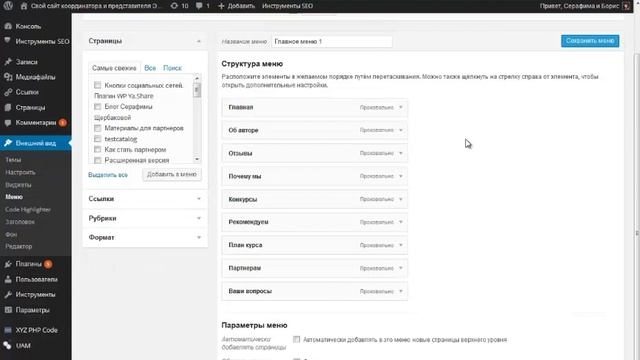Open Комментарии sidebar icon
This screenshot has height=360, width=640.
8,122
